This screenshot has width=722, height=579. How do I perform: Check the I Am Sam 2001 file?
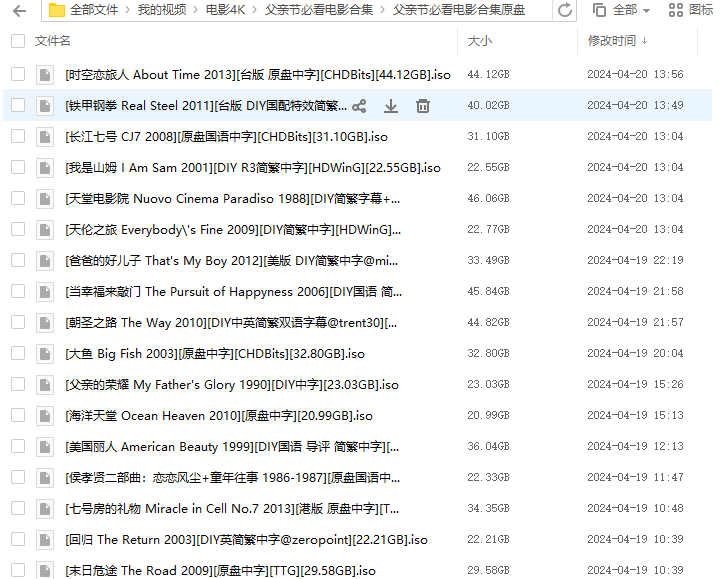(x=18, y=167)
